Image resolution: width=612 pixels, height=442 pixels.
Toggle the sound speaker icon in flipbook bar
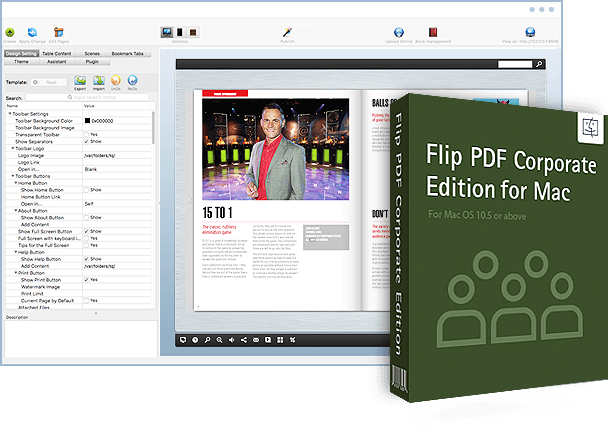click(x=231, y=340)
